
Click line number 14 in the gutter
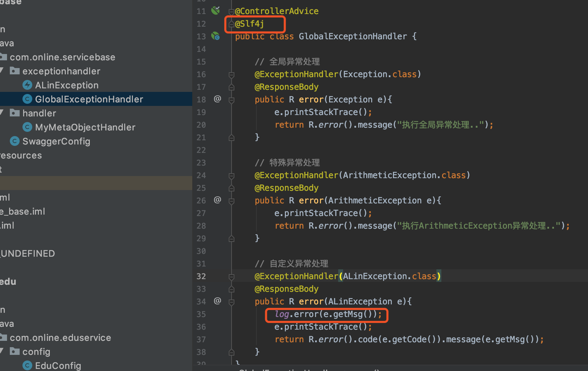[201, 49]
